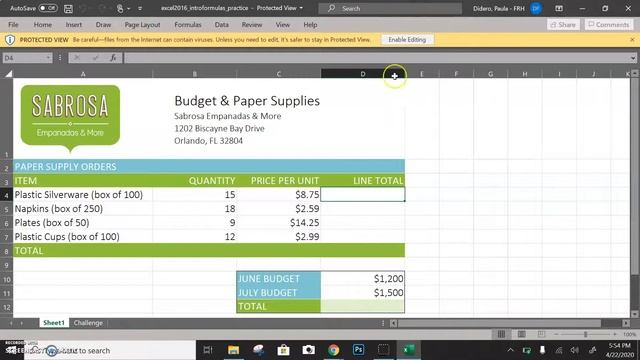640x360 pixels.
Task: Click the Insert Function fx icon
Action: pos(113,58)
